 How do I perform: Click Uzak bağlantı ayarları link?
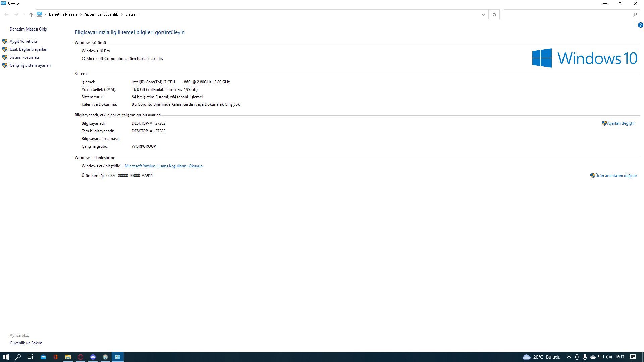point(28,49)
